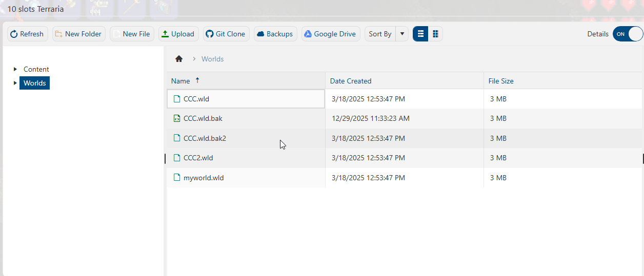This screenshot has width=644, height=276.
Task: Switch to grid view layout
Action: pyautogui.click(x=435, y=34)
